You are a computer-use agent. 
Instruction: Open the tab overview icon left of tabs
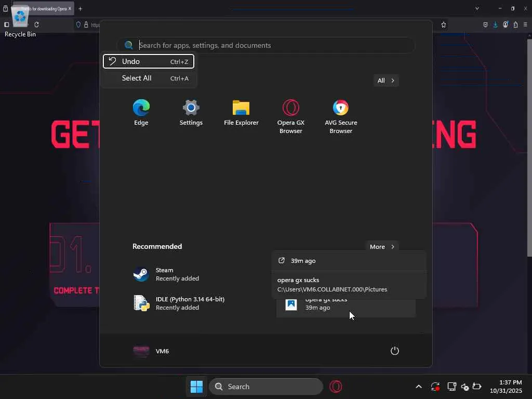tap(5, 8)
